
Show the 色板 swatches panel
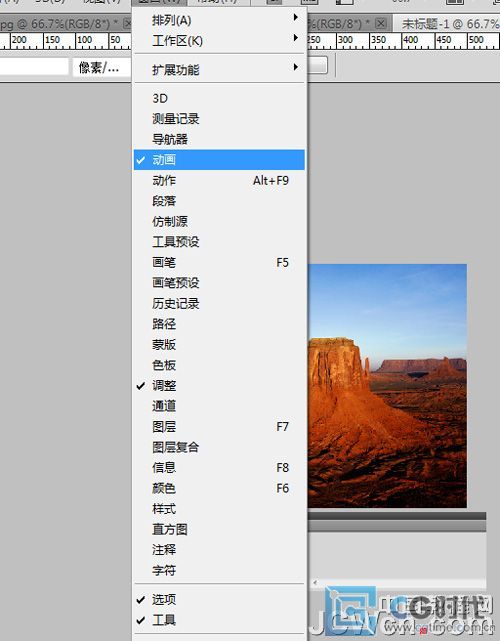click(219, 365)
